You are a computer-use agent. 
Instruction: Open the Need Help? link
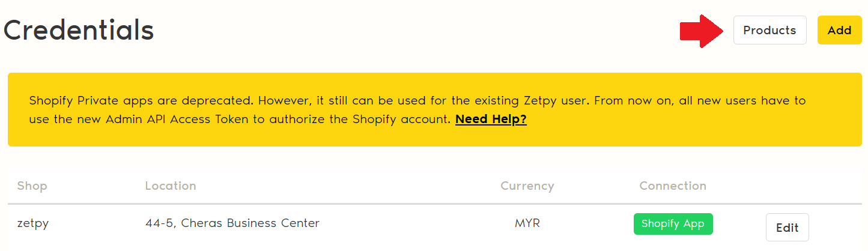click(x=491, y=119)
